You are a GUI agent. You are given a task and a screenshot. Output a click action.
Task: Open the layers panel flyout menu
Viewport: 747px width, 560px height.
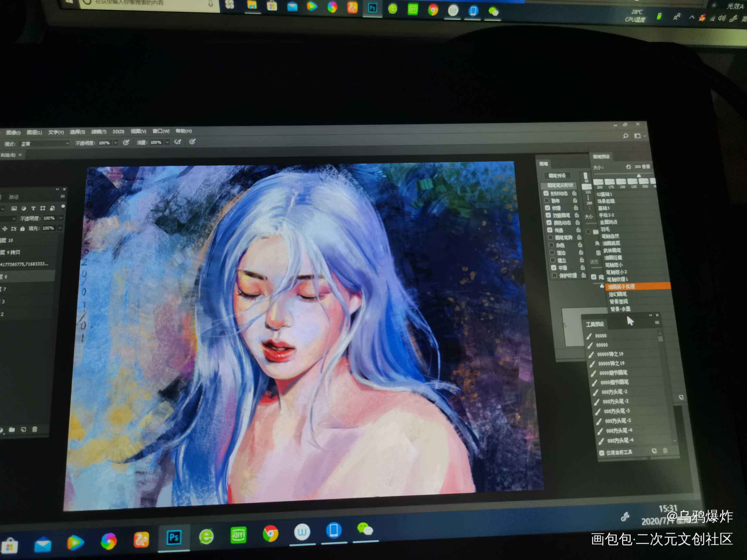click(62, 196)
